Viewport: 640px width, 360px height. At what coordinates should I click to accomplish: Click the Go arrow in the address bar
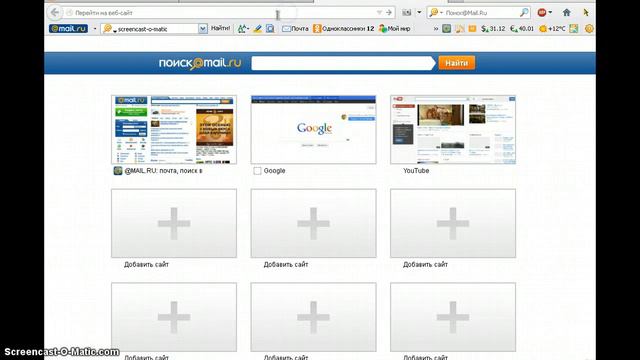tap(389, 13)
